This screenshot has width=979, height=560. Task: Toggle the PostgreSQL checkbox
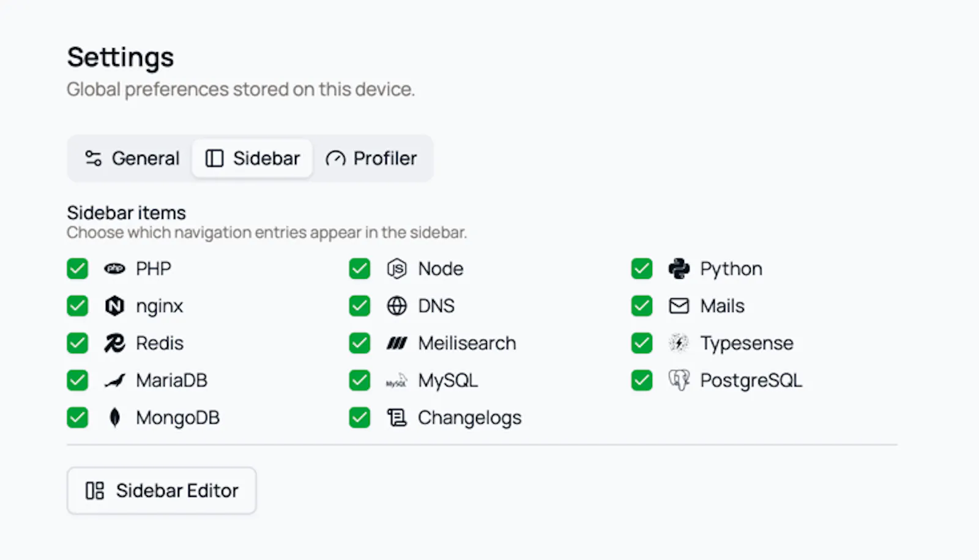pos(642,380)
